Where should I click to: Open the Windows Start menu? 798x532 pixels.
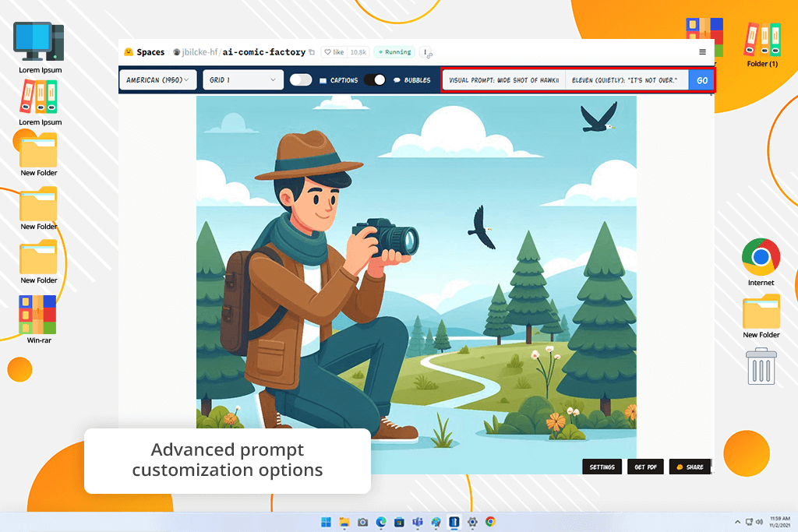pos(327,522)
